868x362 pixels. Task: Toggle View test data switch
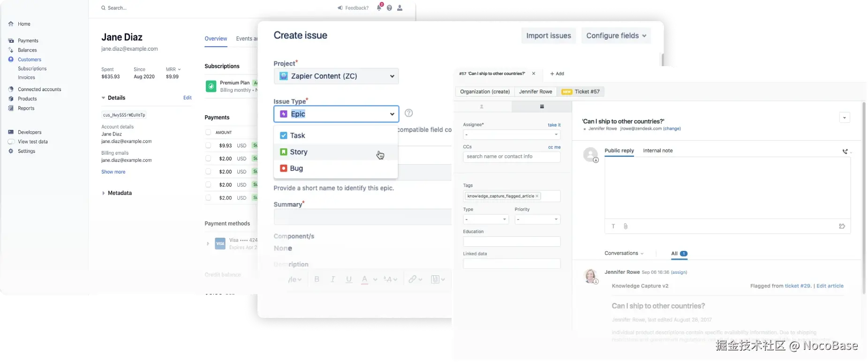click(x=11, y=142)
